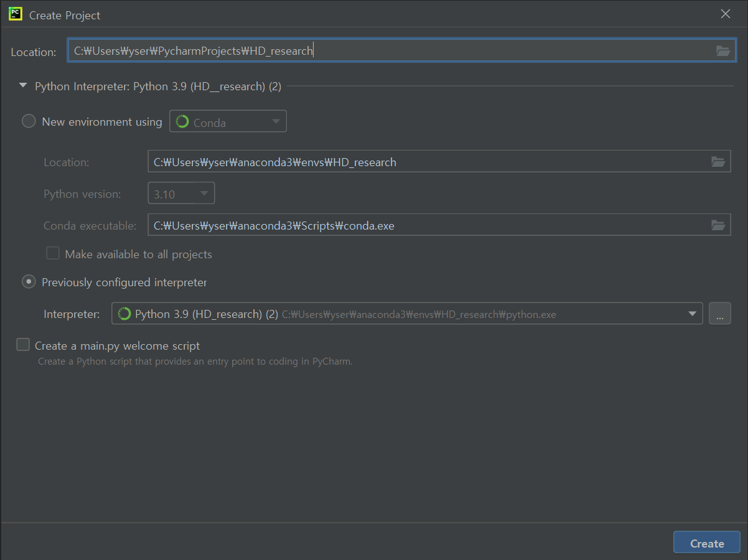Image resolution: width=748 pixels, height=560 pixels.
Task: Click the interpreter ring icon beside Python 3.9
Action: 124,314
